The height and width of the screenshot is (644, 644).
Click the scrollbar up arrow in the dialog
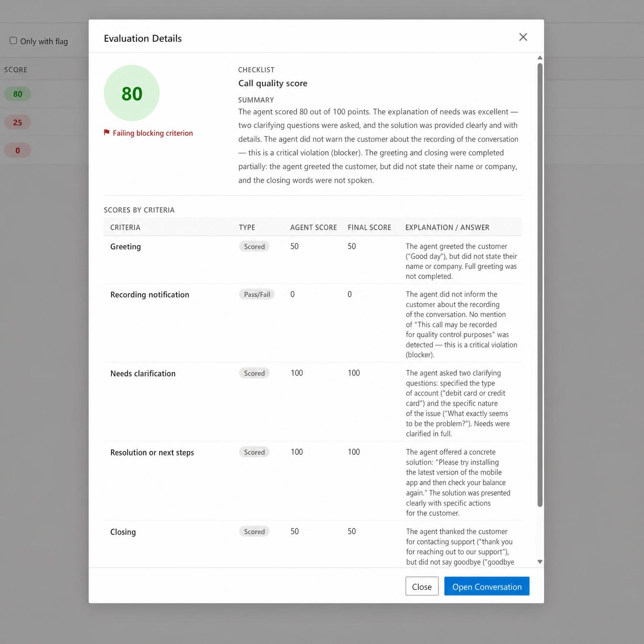(x=540, y=58)
